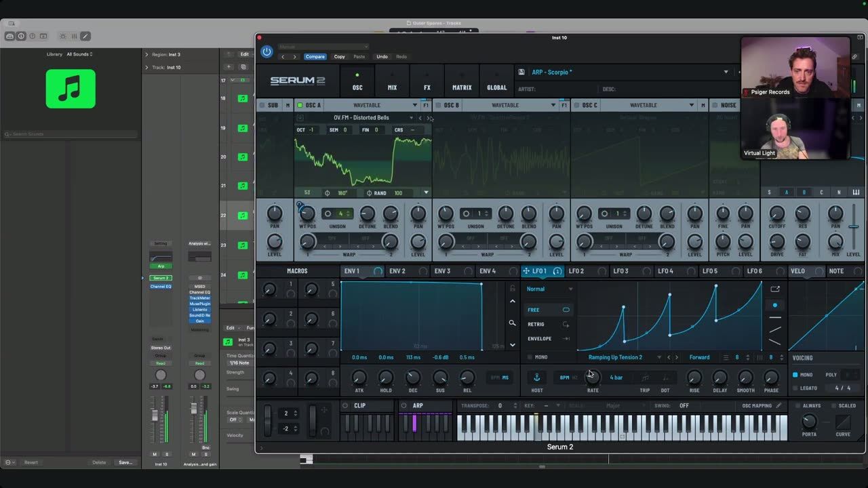Click the green music note library icon
Screen dimensions: 868x488
(x=71, y=89)
